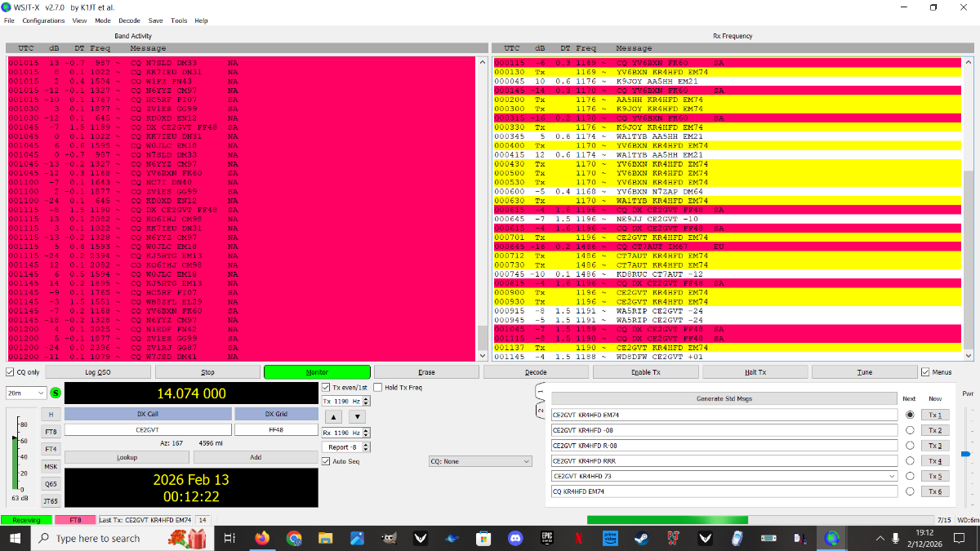Open the Configurations menu
The height and width of the screenshot is (551, 980).
[43, 20]
